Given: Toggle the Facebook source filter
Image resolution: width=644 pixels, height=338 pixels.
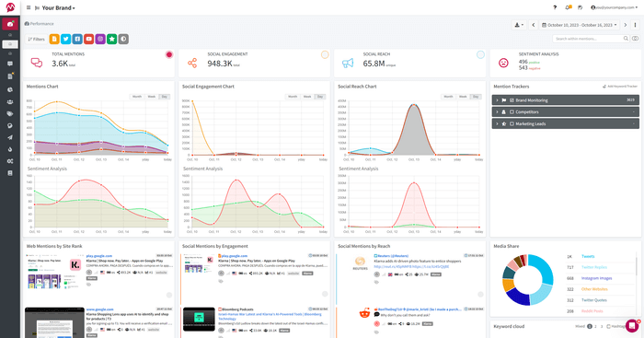Looking at the screenshot, I should click(77, 39).
